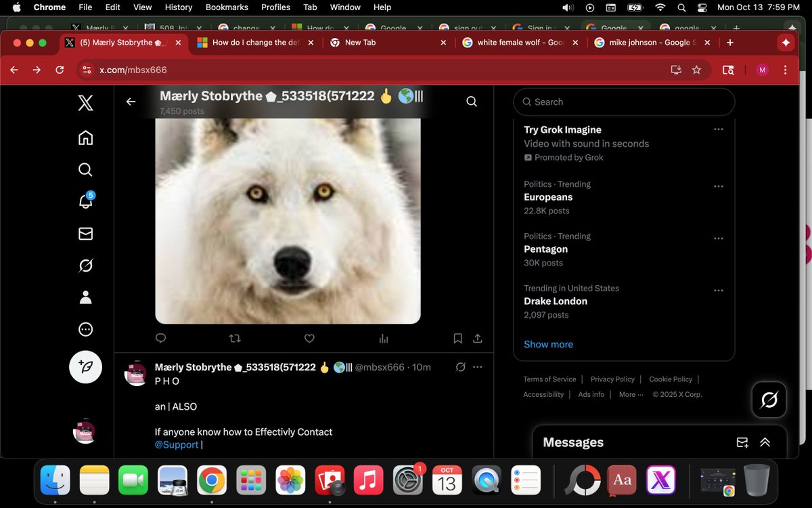
Task: View analytics of wolf image post
Action: point(384,338)
